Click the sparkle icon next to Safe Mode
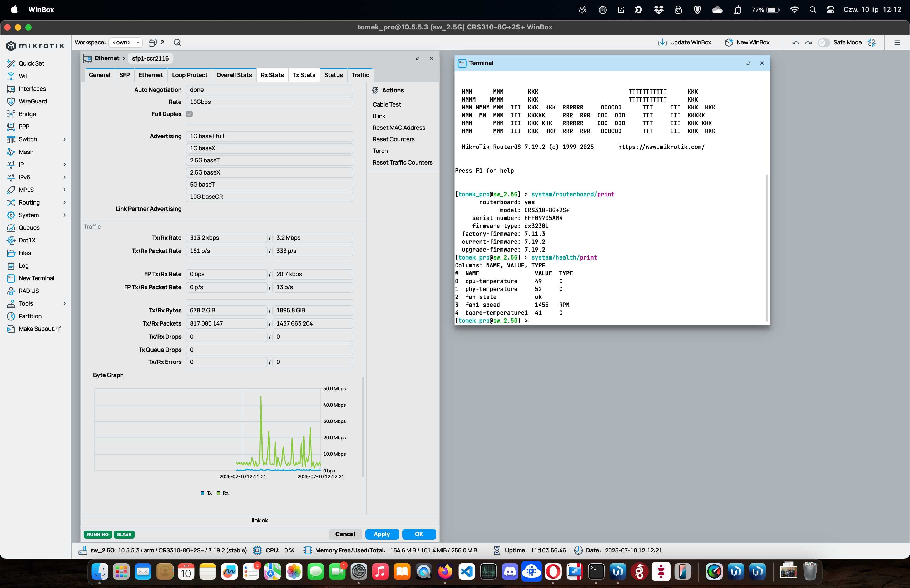 tap(872, 42)
